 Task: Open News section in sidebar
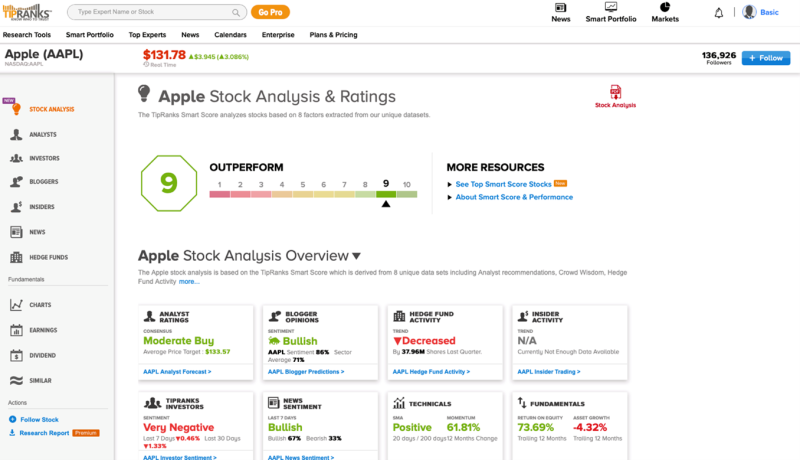click(x=37, y=232)
